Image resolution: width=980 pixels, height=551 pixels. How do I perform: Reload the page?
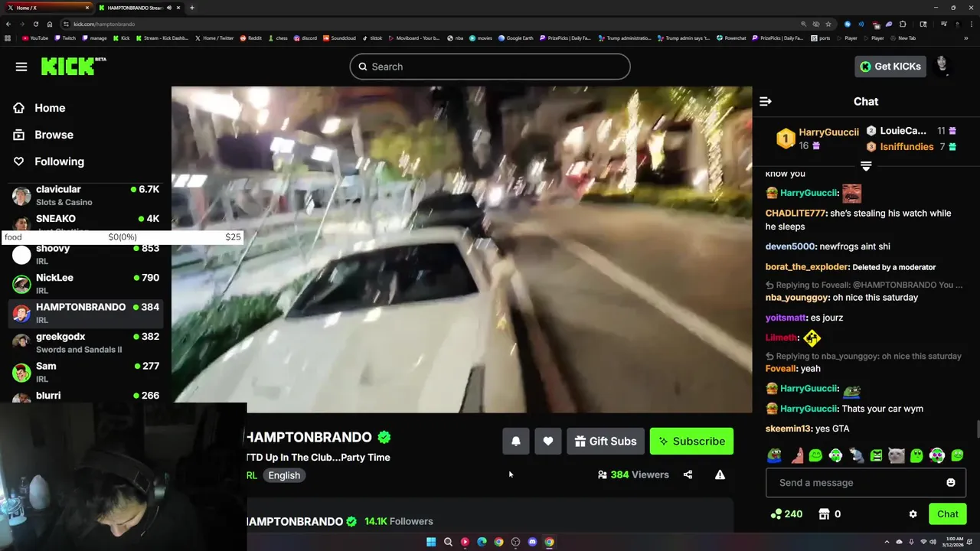35,24
